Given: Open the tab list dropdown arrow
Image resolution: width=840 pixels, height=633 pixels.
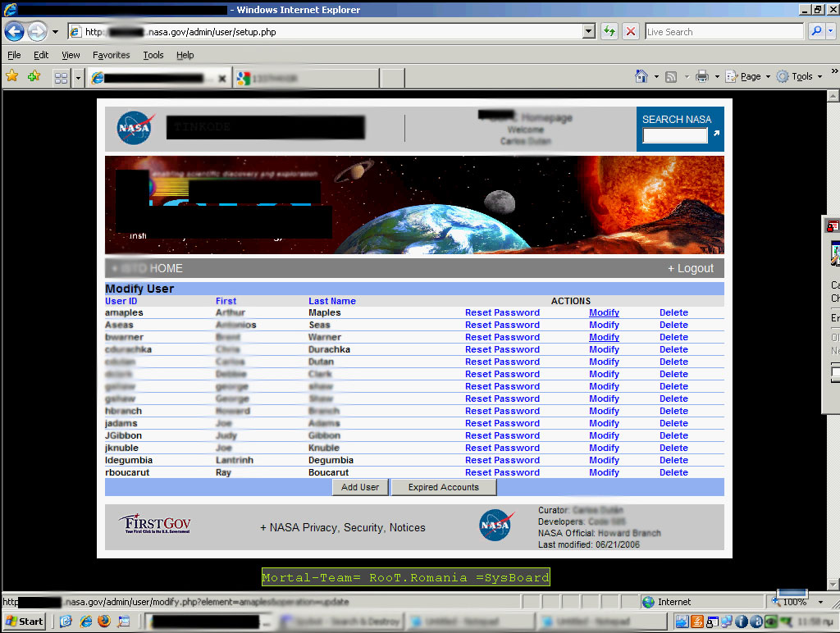Looking at the screenshot, I should coord(78,78).
